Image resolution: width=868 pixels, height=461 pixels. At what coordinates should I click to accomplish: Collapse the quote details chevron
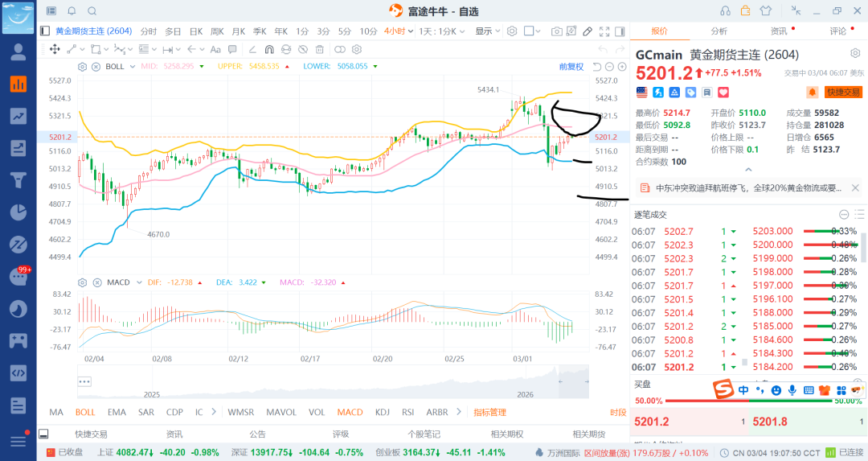coord(748,170)
